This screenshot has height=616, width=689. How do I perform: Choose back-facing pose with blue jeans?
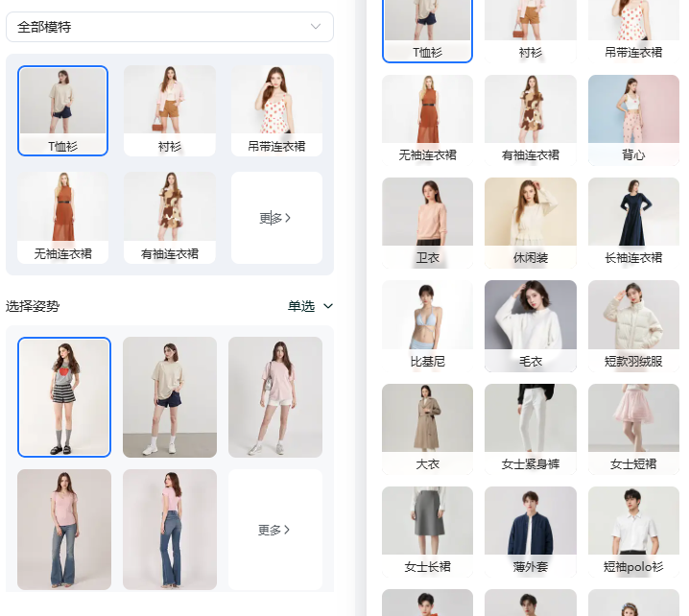tap(170, 530)
